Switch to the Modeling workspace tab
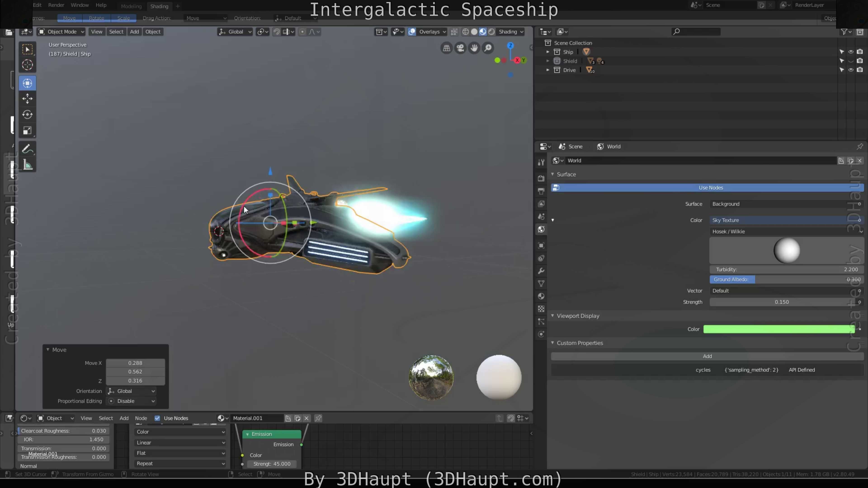Screen dimensions: 868x488 tap(131, 6)
